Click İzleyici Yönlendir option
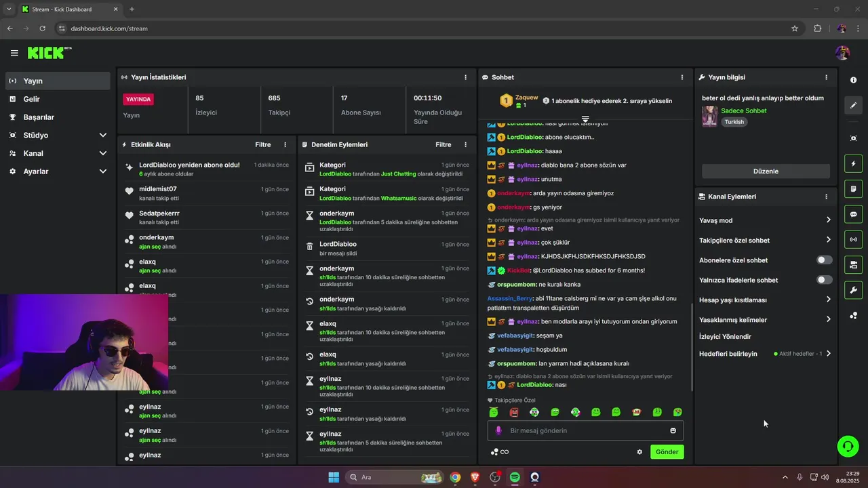This screenshot has height=488, width=868. pos(725,336)
